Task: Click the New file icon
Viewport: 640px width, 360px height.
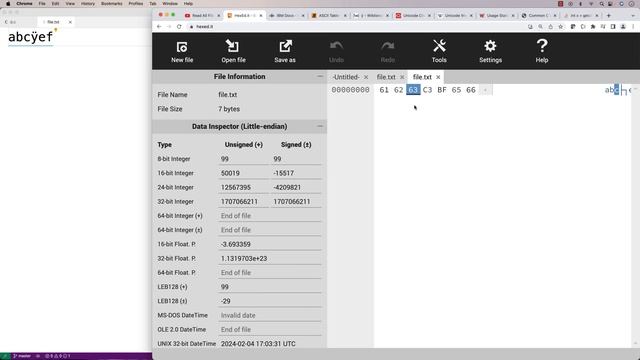Action: click(x=182, y=47)
